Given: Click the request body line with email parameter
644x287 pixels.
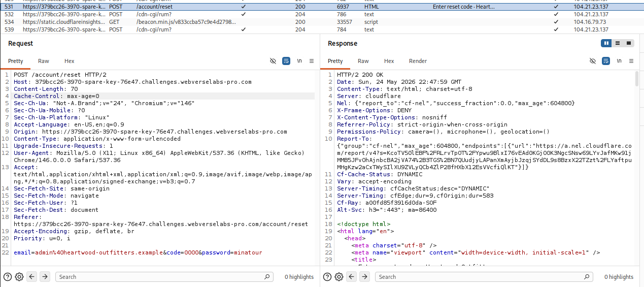Looking at the screenshot, I should (x=138, y=252).
